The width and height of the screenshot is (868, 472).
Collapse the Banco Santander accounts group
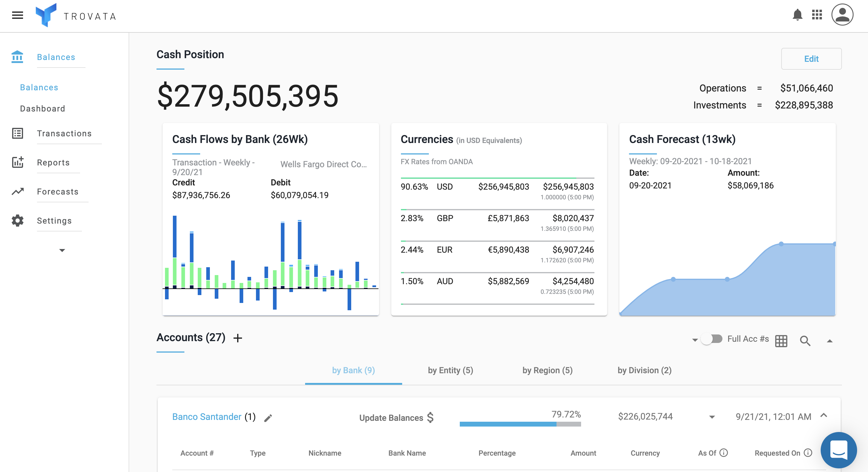824,416
